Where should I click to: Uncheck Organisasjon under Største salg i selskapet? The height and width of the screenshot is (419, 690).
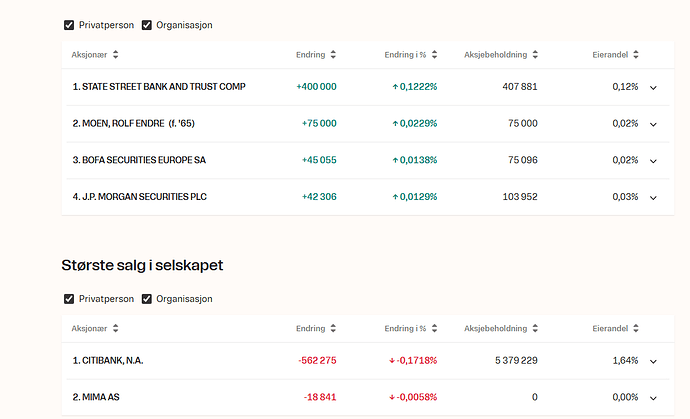click(147, 299)
